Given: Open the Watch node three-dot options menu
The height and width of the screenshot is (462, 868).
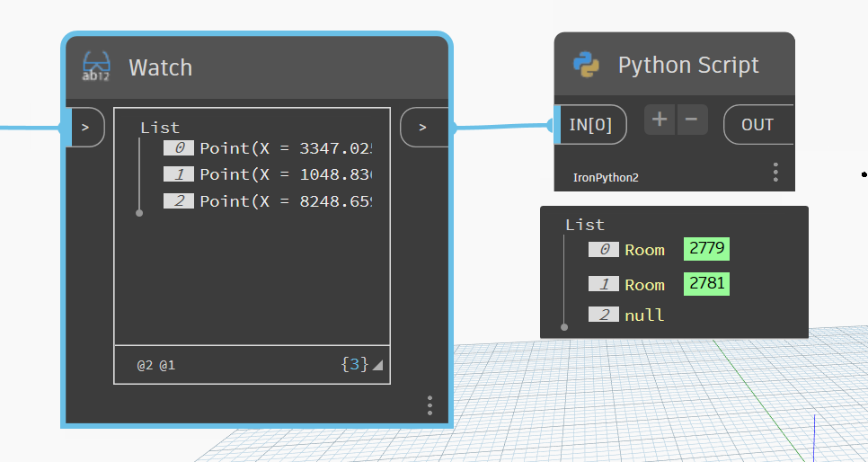Looking at the screenshot, I should (x=430, y=405).
